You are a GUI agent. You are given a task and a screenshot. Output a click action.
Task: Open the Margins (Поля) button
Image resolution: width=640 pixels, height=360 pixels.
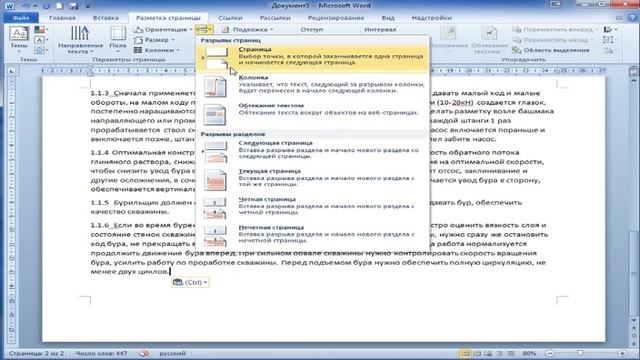tap(118, 40)
